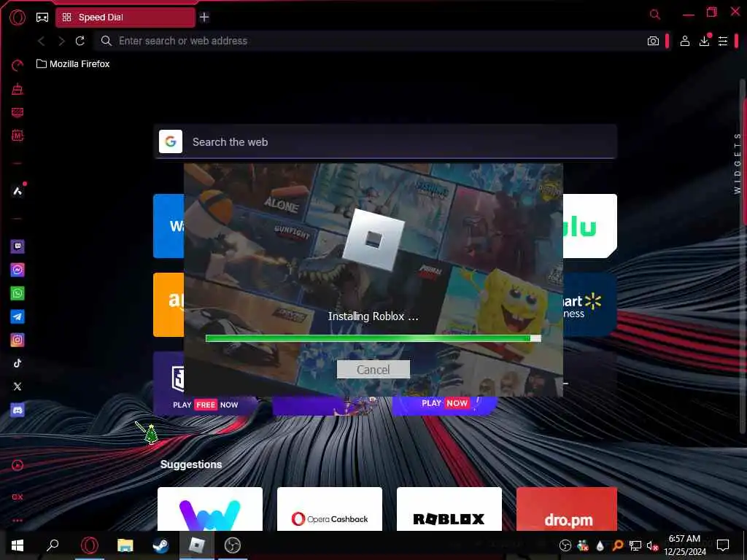747x560 pixels.
Task: Open the Opera Cashback suggestion tile
Action: (x=329, y=508)
